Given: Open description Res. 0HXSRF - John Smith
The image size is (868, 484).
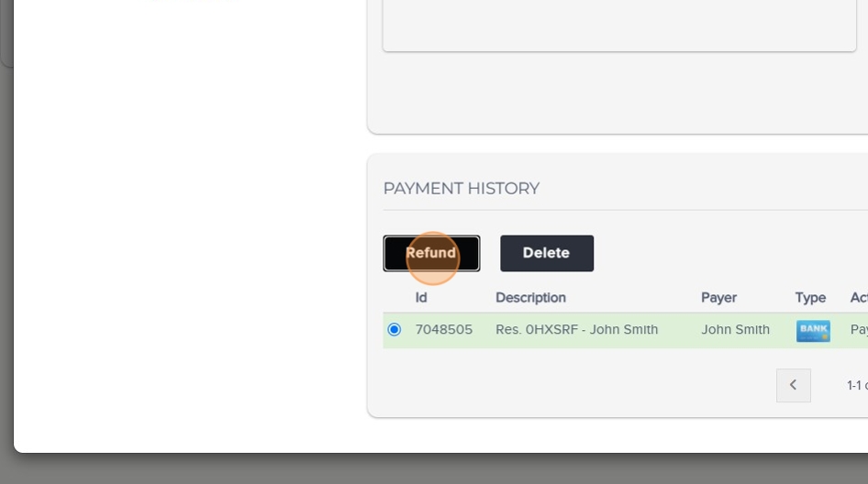Looking at the screenshot, I should coord(577,330).
